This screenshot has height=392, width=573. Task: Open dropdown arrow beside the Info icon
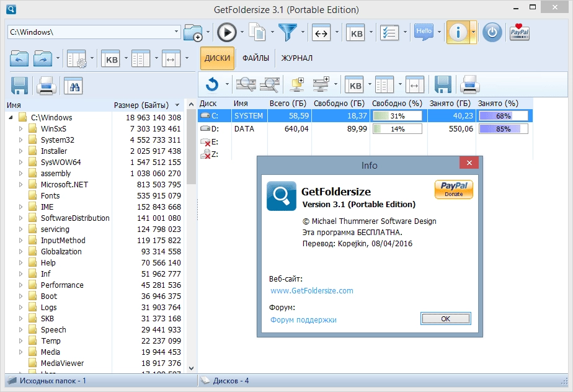473,32
